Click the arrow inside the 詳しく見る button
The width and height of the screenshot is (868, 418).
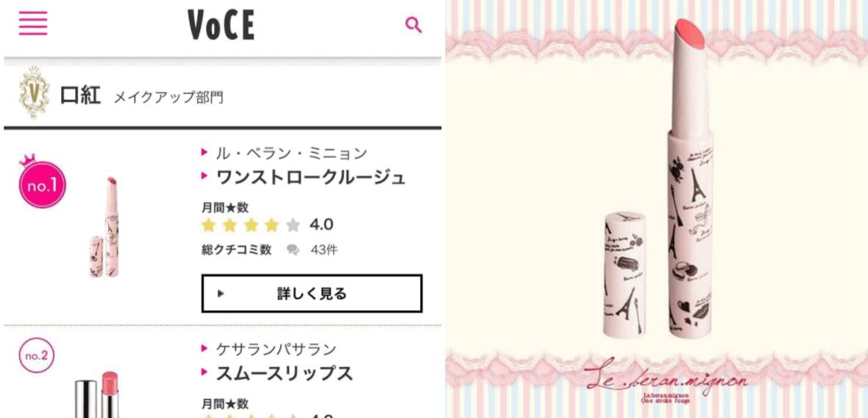(x=221, y=294)
